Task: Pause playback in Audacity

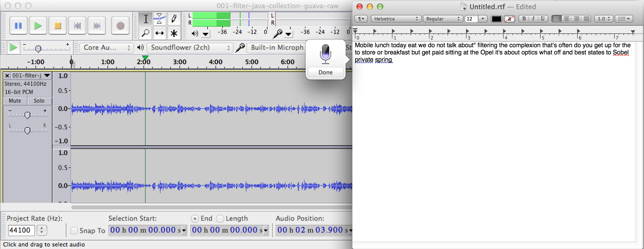Action: [x=18, y=26]
